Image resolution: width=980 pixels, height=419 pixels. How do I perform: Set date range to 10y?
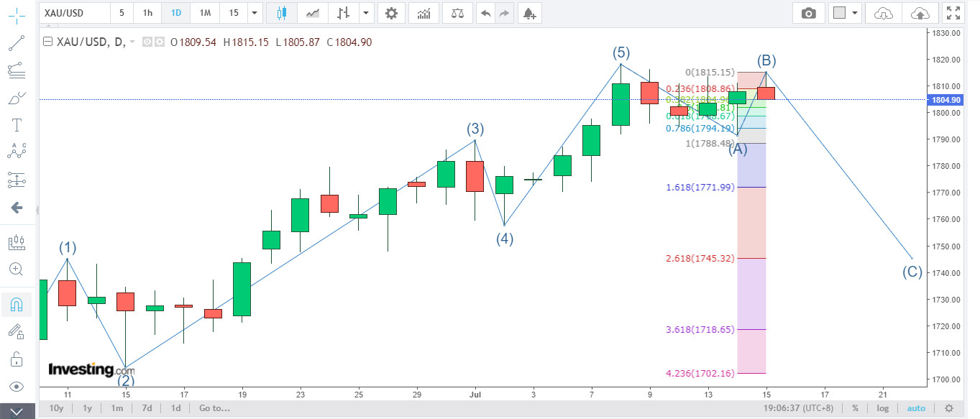pyautogui.click(x=55, y=408)
